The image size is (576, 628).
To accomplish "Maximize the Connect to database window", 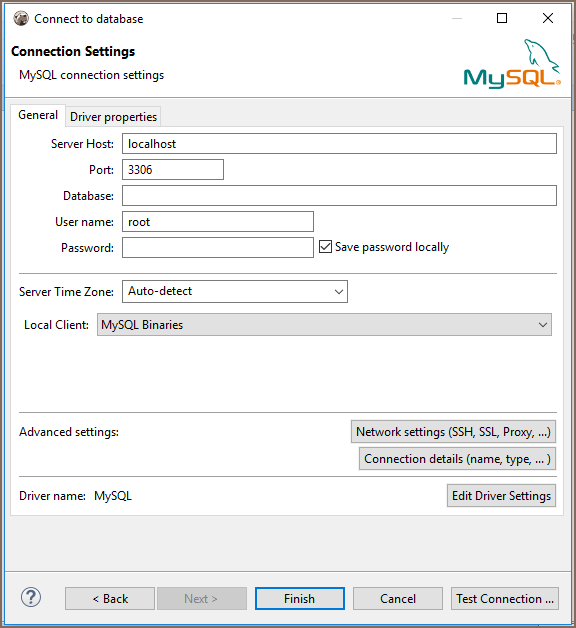I will (501, 18).
